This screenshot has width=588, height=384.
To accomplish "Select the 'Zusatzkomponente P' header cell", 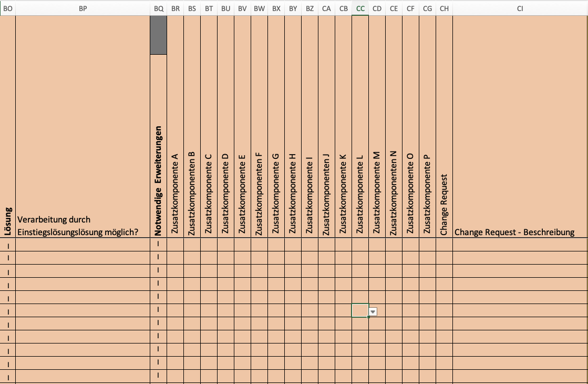I will [427, 194].
